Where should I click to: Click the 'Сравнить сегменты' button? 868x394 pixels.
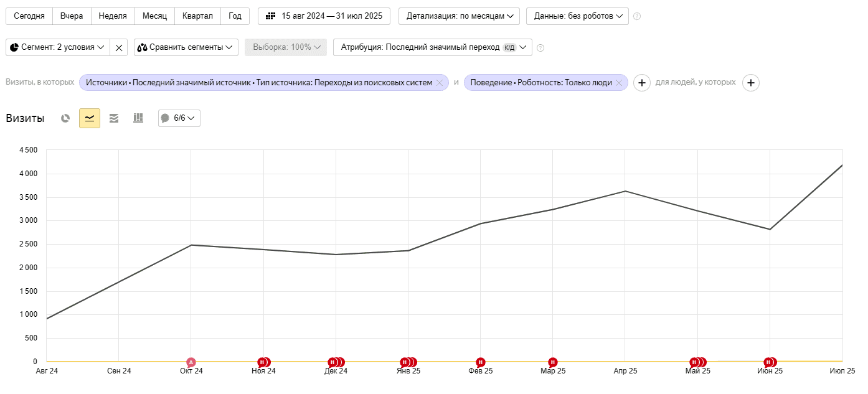point(186,47)
